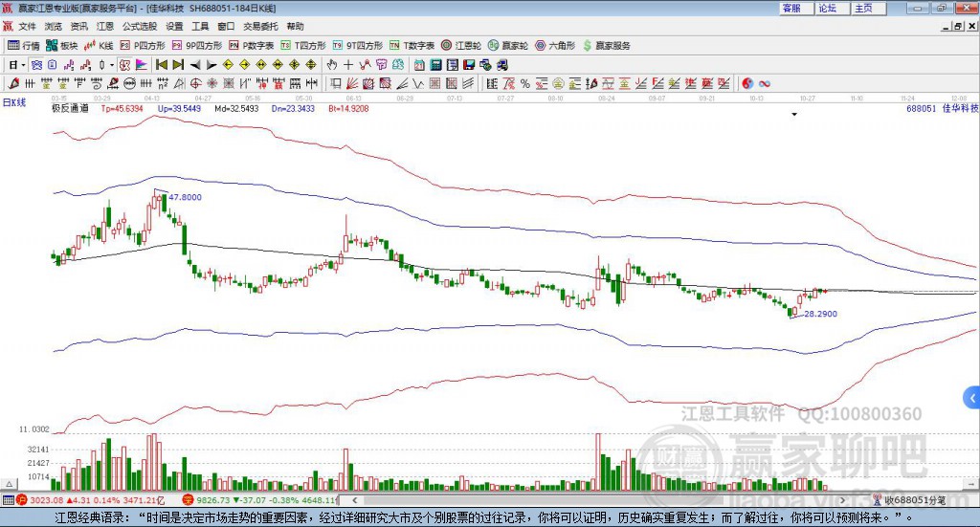Click the 极反通道 indicator name
980x527 pixels.
coord(70,108)
